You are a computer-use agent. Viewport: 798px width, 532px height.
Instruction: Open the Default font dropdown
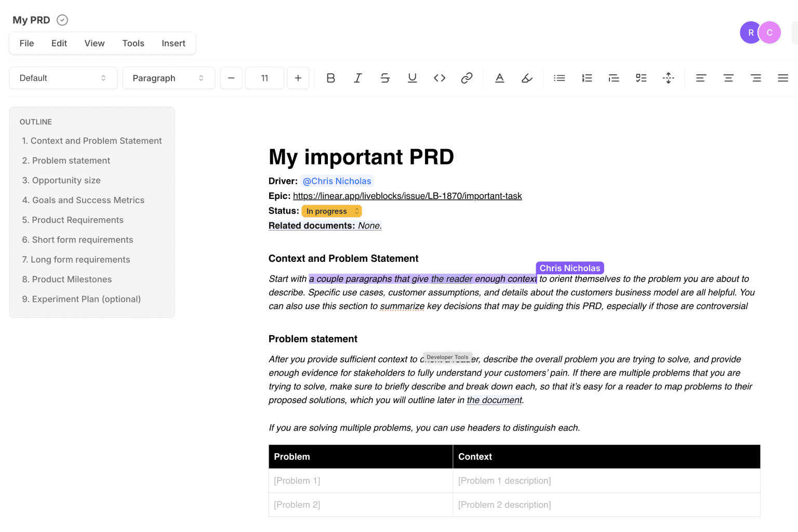(63, 78)
